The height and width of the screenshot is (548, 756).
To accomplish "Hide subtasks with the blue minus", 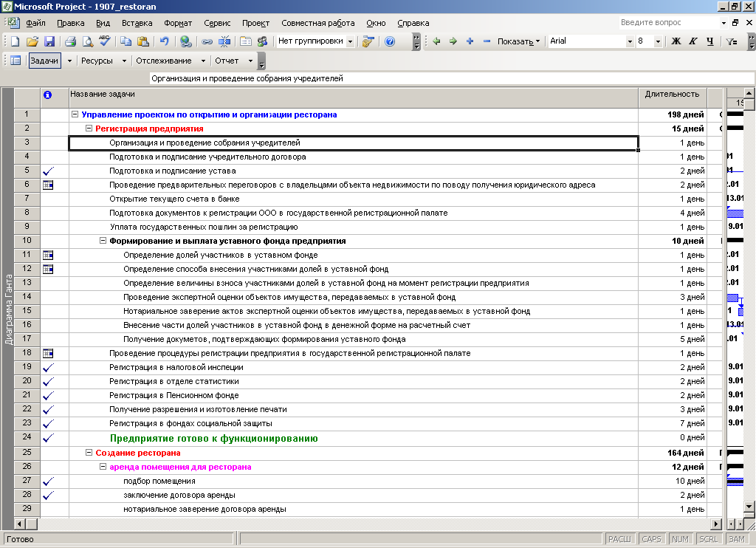I will click(487, 41).
